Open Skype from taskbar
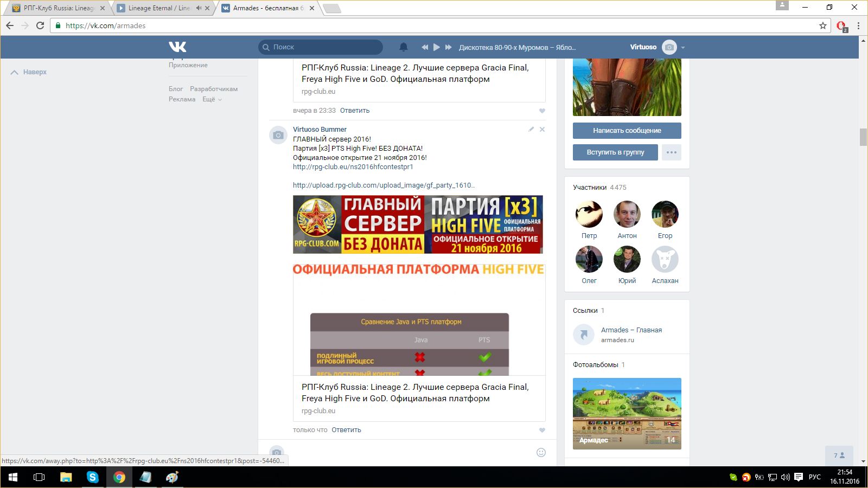The height and width of the screenshot is (488, 868). click(93, 477)
